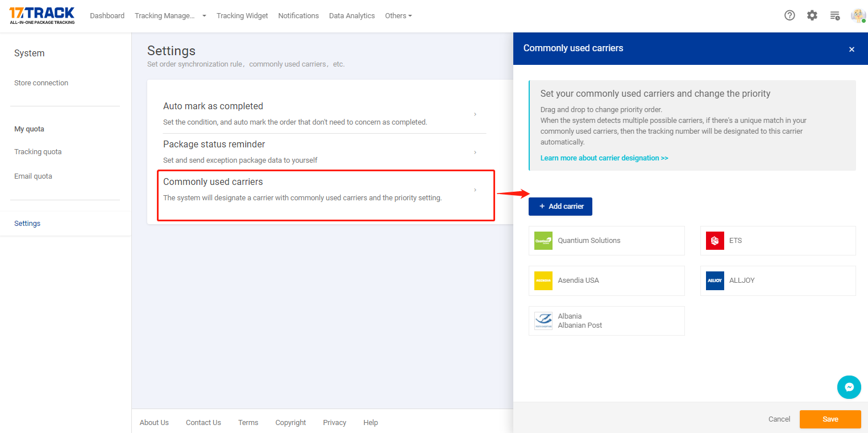Click the settings gear icon in header
The height and width of the screenshot is (433, 868).
coord(812,15)
